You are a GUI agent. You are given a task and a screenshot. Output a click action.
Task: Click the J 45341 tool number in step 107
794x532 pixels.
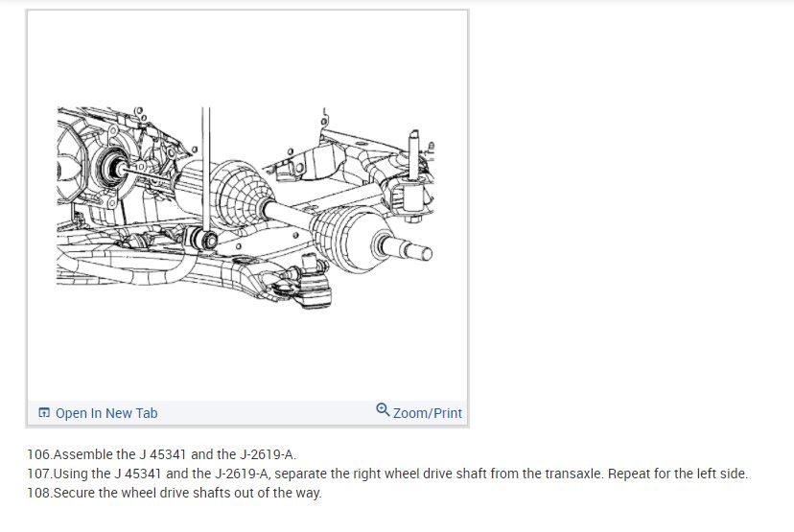(137, 474)
